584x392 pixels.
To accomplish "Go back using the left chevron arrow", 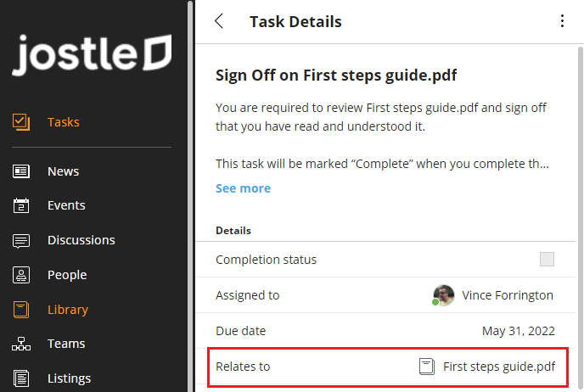I will 220,22.
